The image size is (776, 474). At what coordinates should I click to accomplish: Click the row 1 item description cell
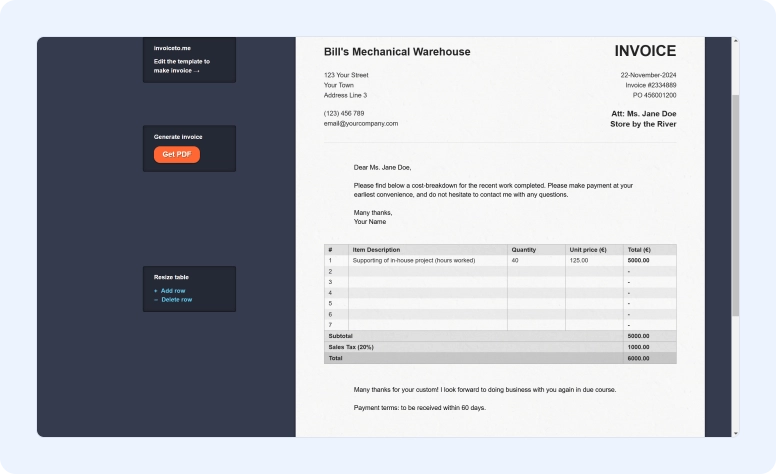[x=413, y=260]
